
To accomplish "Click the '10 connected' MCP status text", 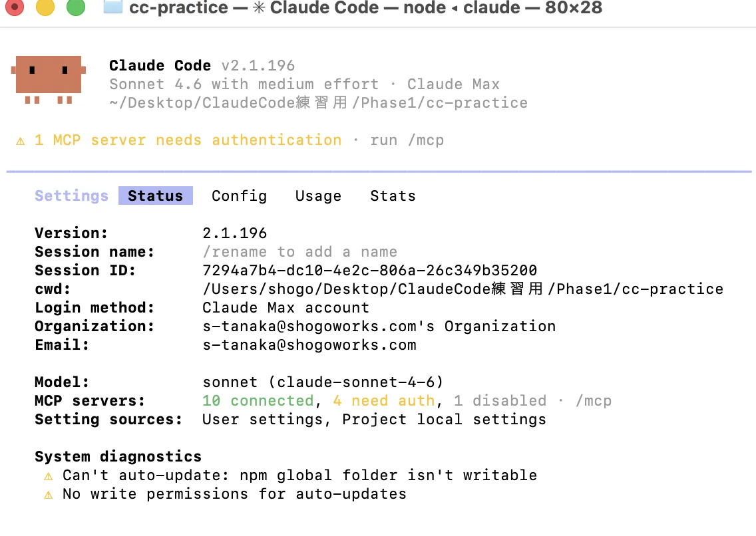I will click(258, 401).
